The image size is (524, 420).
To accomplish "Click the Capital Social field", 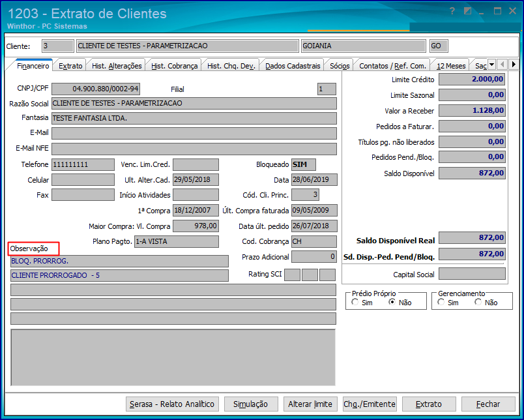I will (x=472, y=274).
